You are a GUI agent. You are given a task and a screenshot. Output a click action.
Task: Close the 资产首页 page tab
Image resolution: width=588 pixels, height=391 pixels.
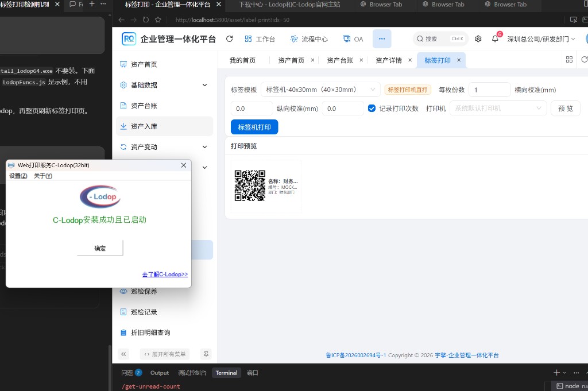(x=312, y=60)
